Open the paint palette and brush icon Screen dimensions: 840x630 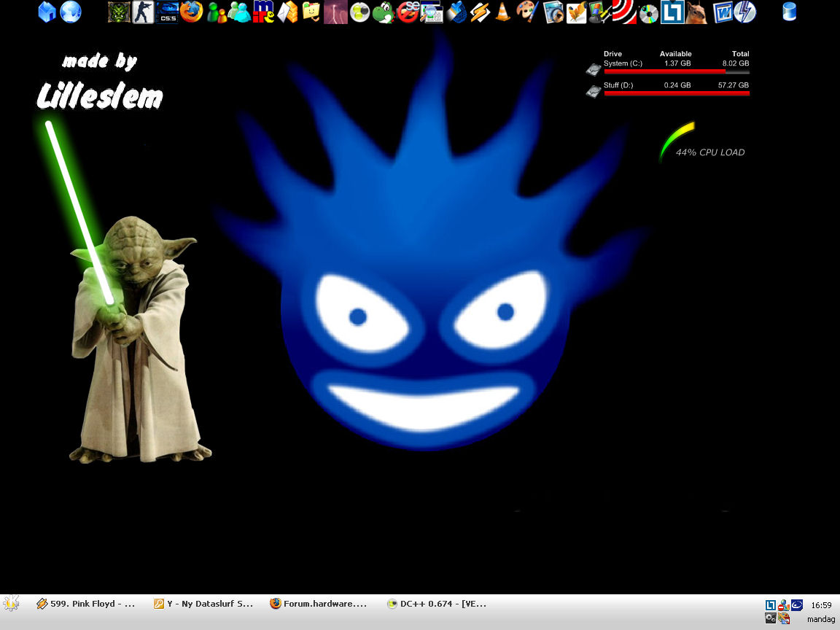point(527,12)
